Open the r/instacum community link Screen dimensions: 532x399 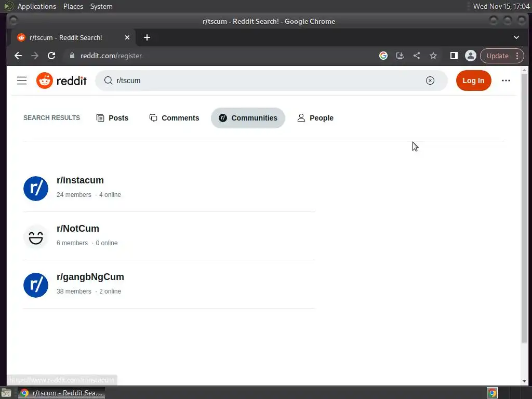(80, 180)
